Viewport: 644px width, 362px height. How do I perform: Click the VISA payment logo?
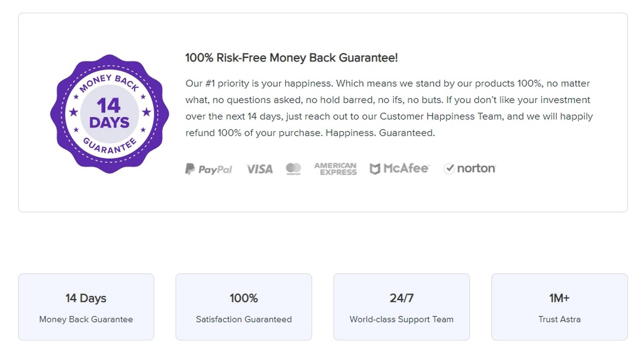(x=260, y=169)
